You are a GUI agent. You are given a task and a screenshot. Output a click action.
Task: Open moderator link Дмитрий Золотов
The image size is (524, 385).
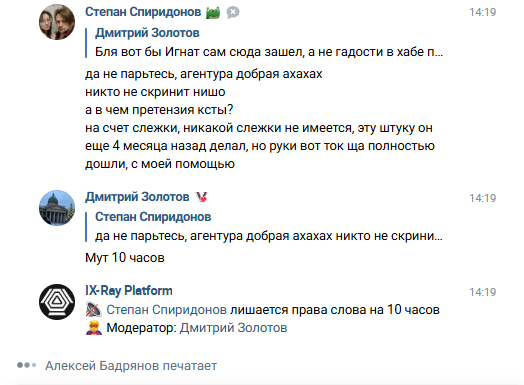click(233, 328)
